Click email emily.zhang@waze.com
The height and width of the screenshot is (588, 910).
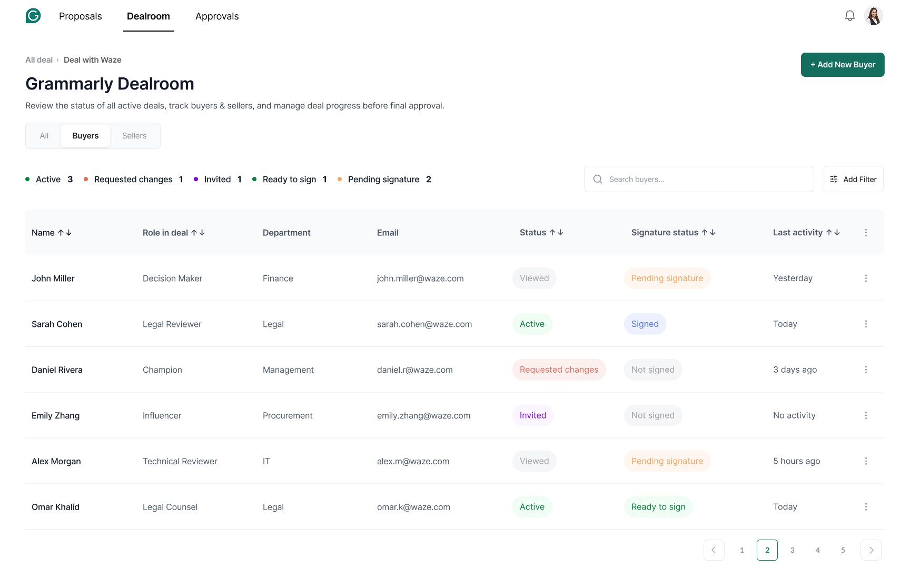coord(424,416)
